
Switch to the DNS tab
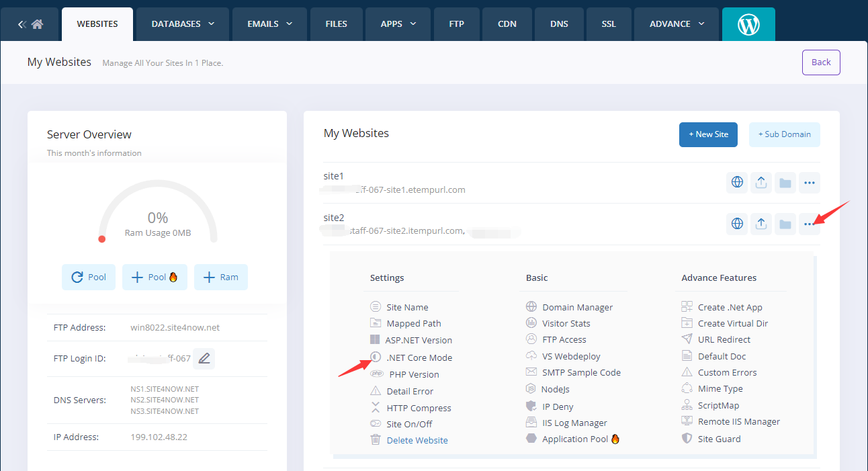[x=559, y=24]
